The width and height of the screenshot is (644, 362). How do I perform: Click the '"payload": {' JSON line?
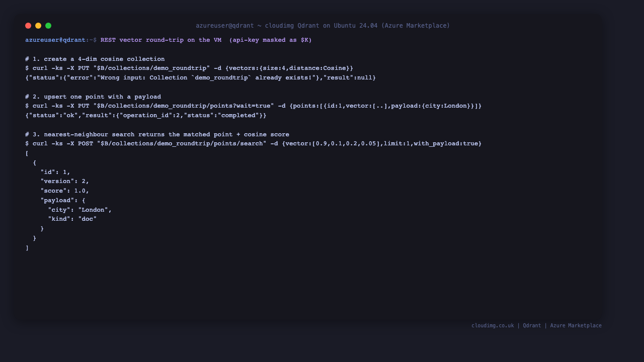63,200
